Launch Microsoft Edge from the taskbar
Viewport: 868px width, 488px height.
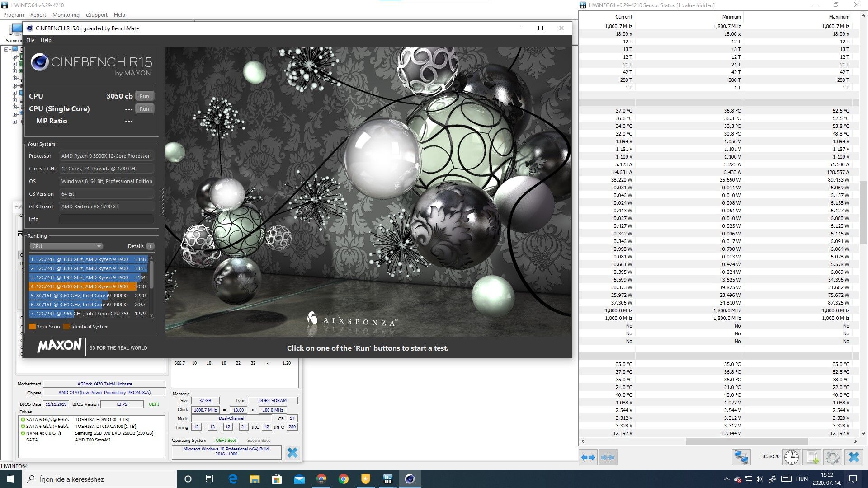[233, 479]
